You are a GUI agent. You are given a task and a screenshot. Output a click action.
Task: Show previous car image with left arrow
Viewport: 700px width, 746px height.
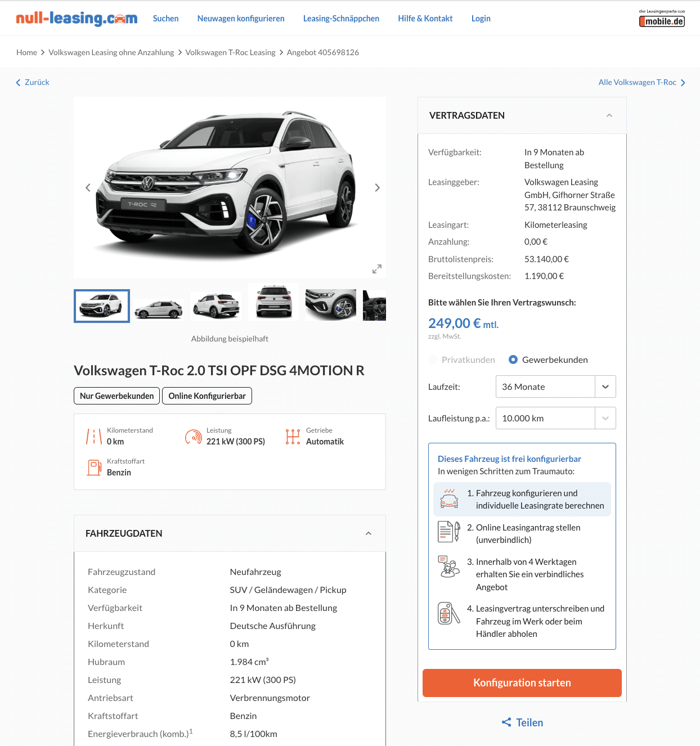[88, 187]
